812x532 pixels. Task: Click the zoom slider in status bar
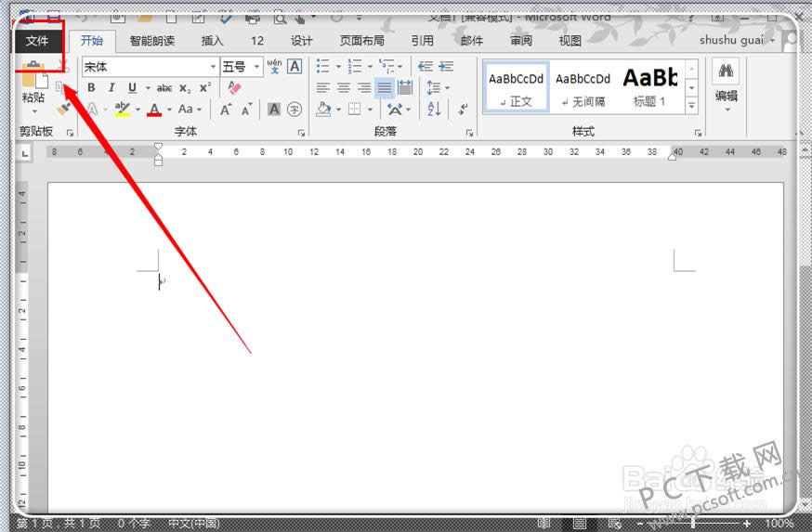point(694,524)
